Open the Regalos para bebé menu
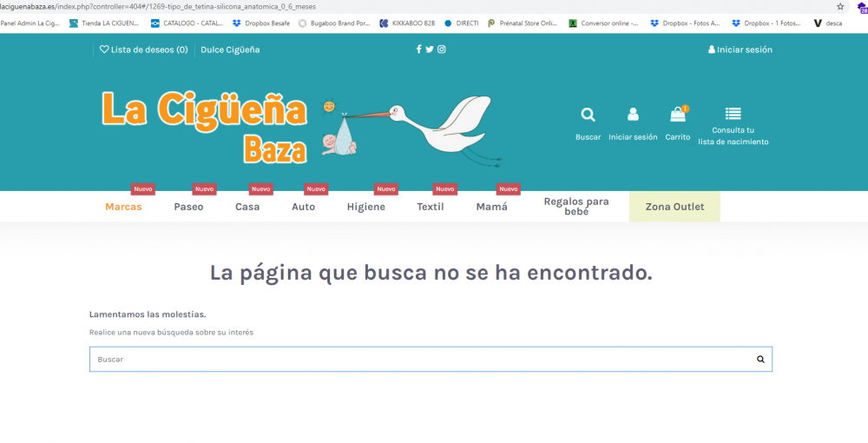The height and width of the screenshot is (443, 868). pos(576,207)
